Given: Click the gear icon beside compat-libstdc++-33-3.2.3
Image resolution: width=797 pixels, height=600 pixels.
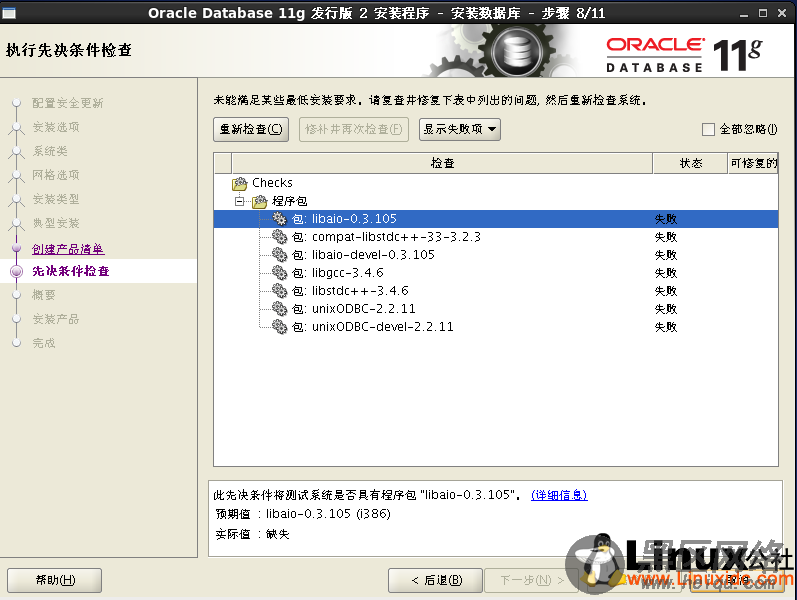Looking at the screenshot, I should 279,237.
